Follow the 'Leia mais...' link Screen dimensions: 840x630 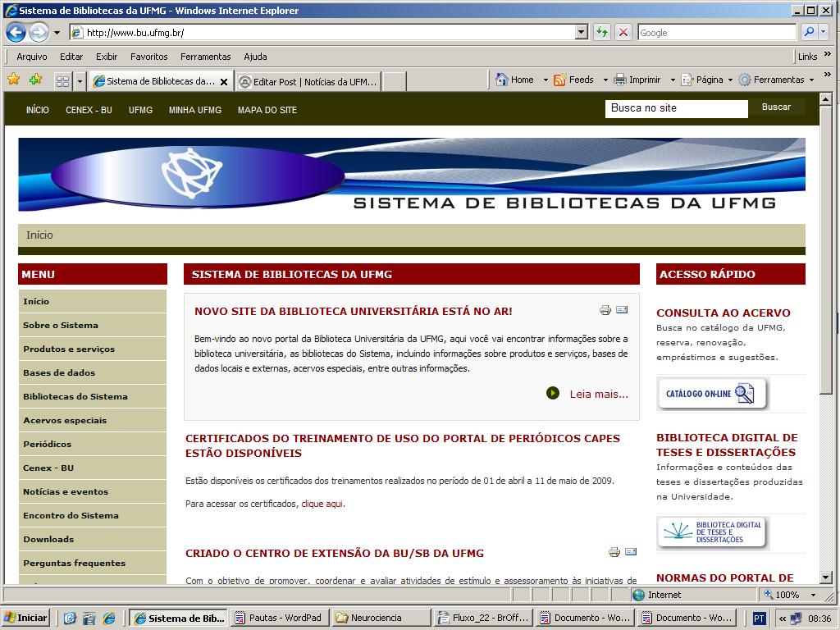pyautogui.click(x=599, y=395)
